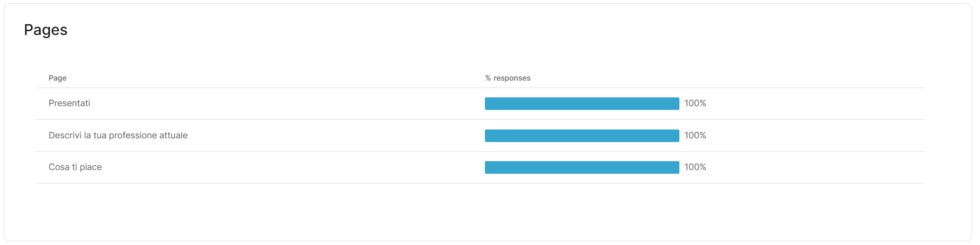Click the word 'attuale' in second row
The height and width of the screenshot is (245, 980).
pos(174,136)
